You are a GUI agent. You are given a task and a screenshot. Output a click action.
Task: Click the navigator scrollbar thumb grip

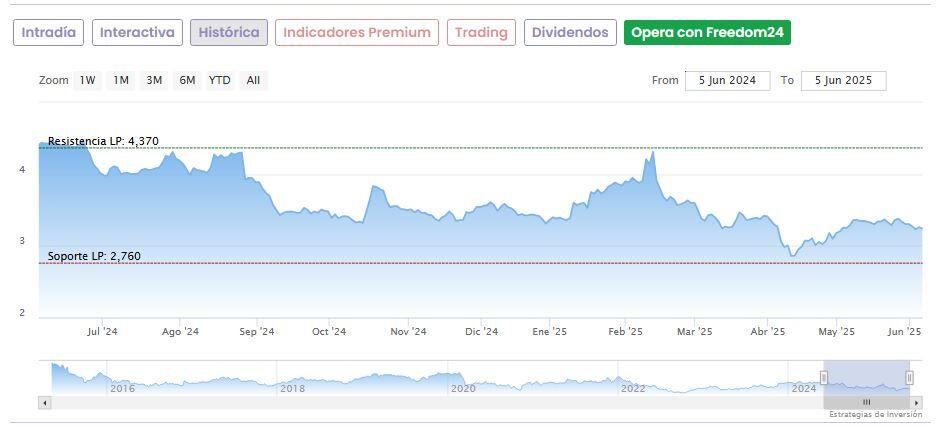pyautogui.click(x=866, y=402)
